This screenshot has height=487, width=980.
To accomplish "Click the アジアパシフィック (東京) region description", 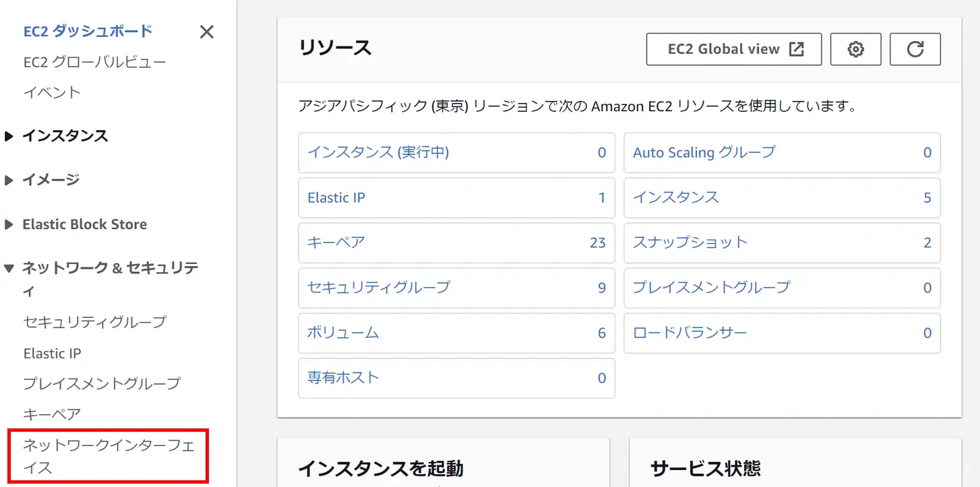I will pyautogui.click(x=577, y=106).
